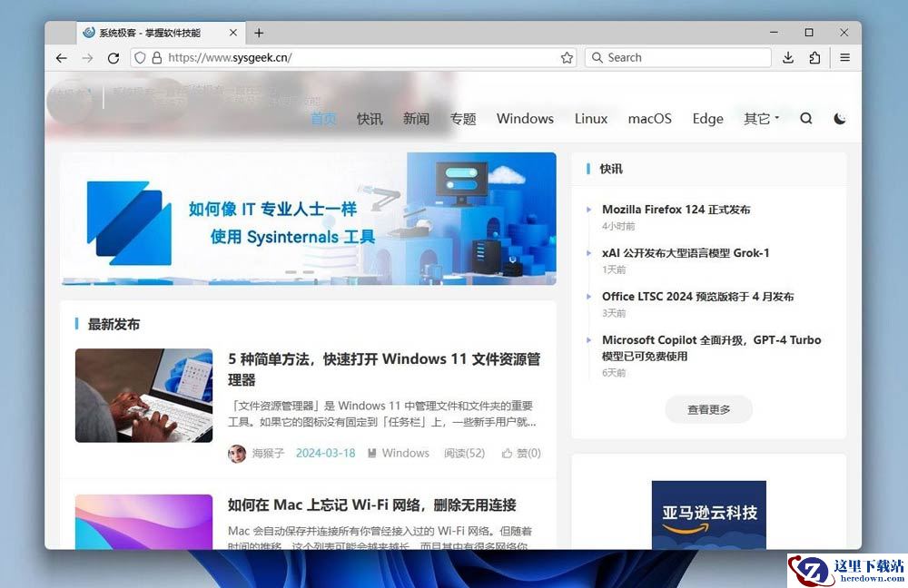Click the 4小时前 timestamp
The width and height of the screenshot is (908, 588).
click(x=618, y=226)
